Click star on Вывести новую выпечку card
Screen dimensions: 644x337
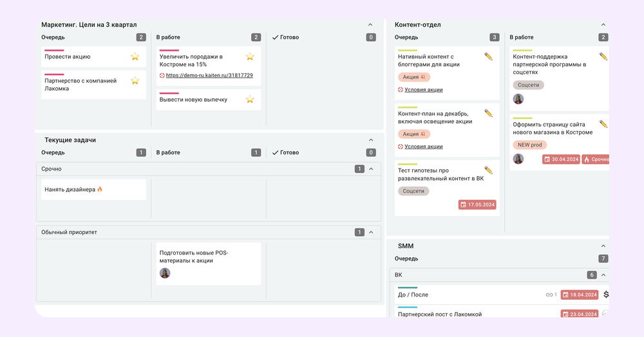click(250, 100)
